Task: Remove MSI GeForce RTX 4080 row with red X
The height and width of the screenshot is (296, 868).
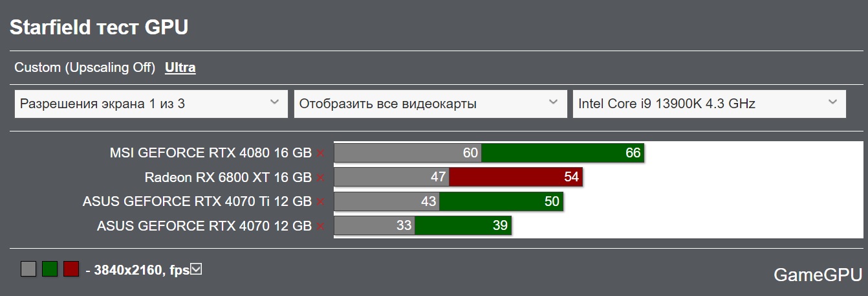Action: pyautogui.click(x=320, y=154)
